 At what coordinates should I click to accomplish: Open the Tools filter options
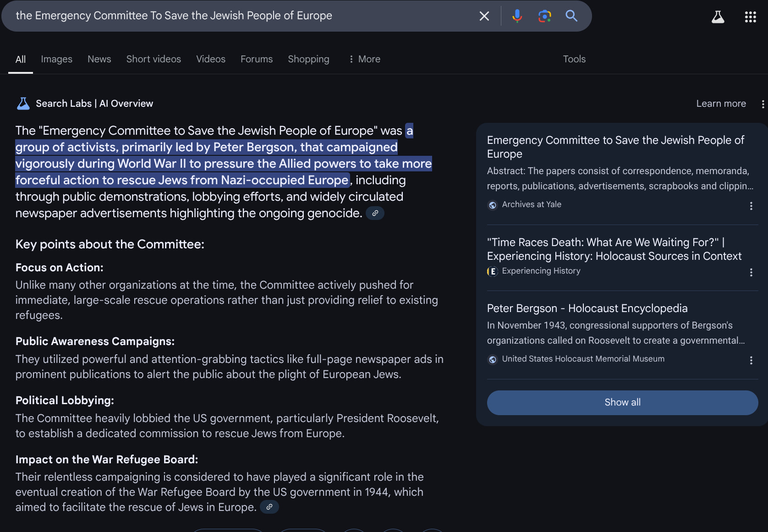pos(574,59)
